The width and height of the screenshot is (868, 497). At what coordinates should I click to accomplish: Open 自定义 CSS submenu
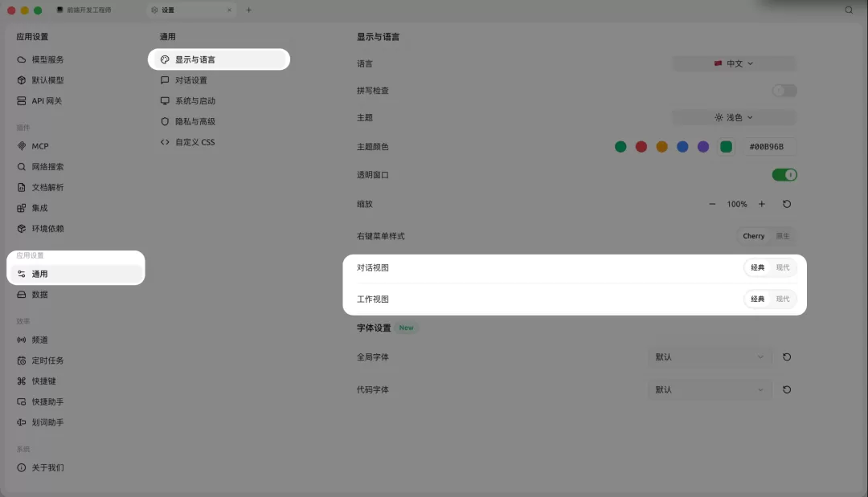tap(219, 142)
